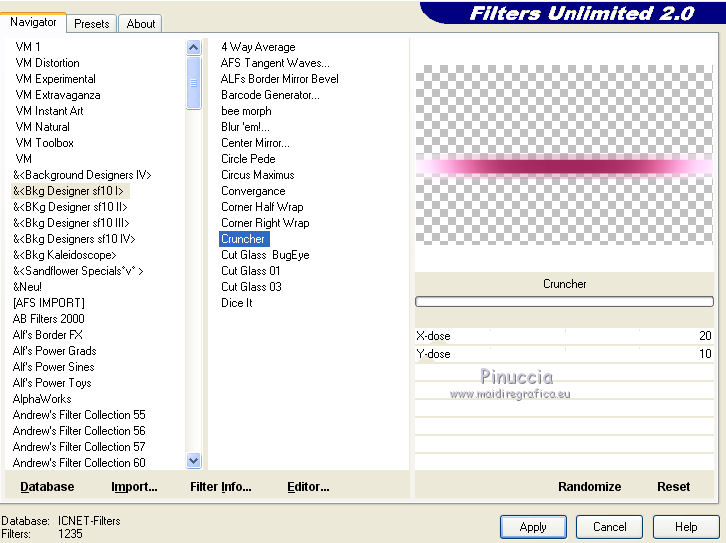Adjust the X-dose slider
726x543 pixels.
[564, 336]
